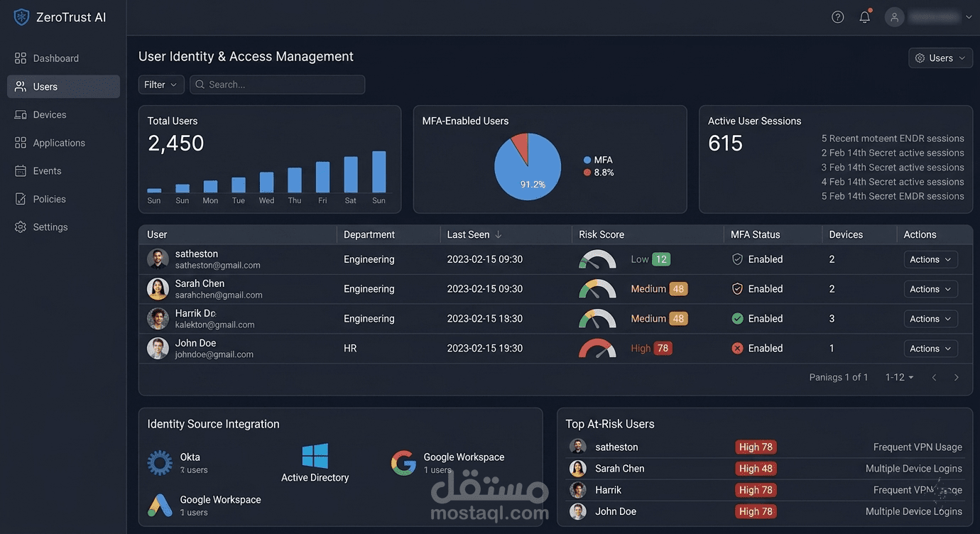Click the Fri bar in the chart

point(323,178)
